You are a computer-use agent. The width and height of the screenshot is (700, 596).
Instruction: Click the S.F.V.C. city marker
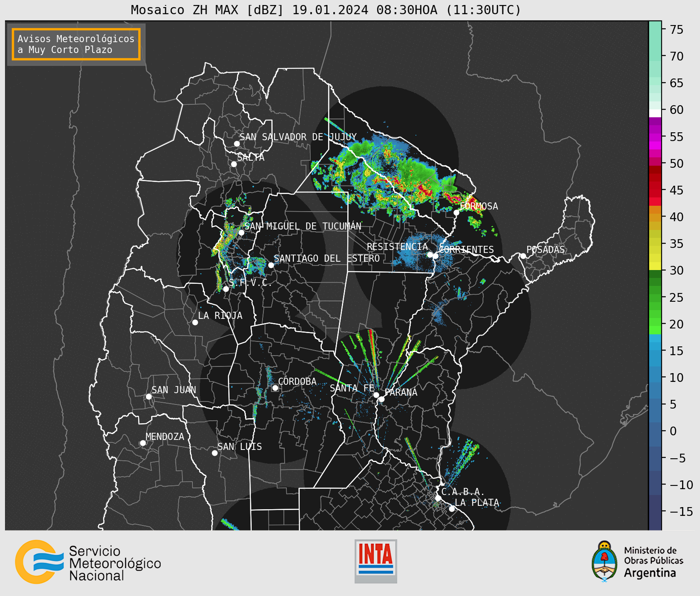click(x=226, y=289)
